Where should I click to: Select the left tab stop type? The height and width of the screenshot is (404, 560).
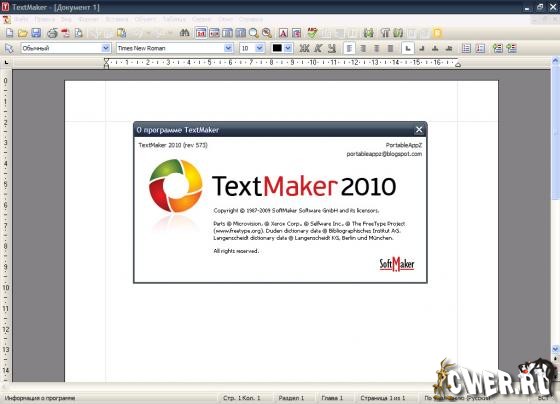(x=408, y=48)
